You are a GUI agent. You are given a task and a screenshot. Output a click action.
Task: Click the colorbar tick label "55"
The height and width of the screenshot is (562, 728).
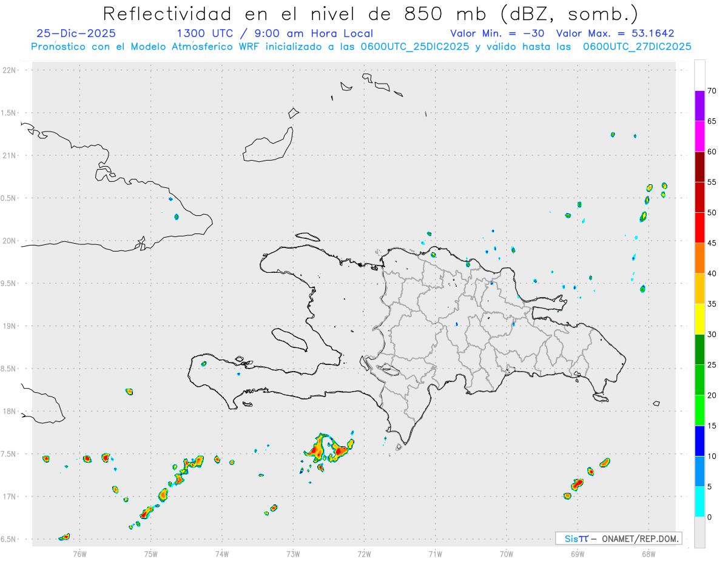712,182
